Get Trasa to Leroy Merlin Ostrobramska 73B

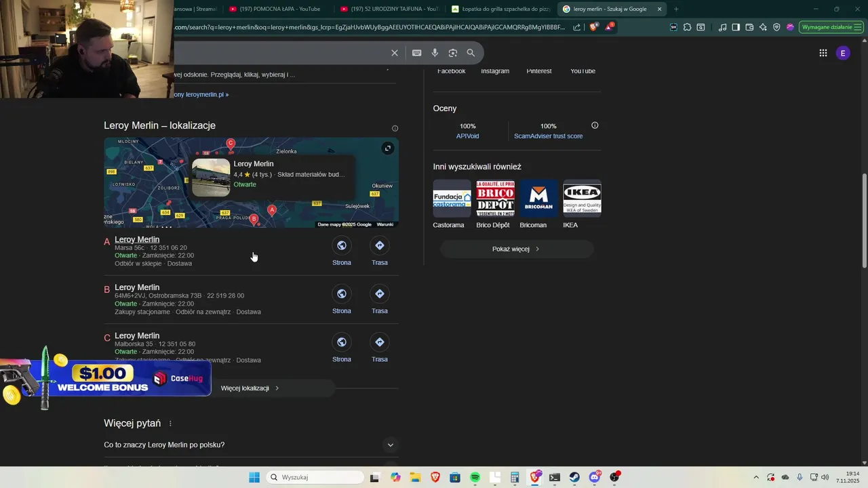pyautogui.click(x=380, y=300)
